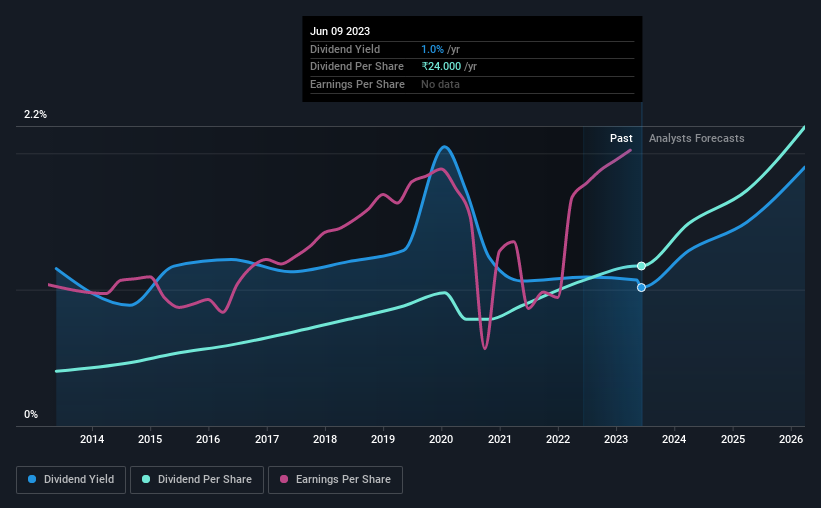Click the Jun 09 2023 tooltip date
821x508 pixels.
pyautogui.click(x=340, y=31)
